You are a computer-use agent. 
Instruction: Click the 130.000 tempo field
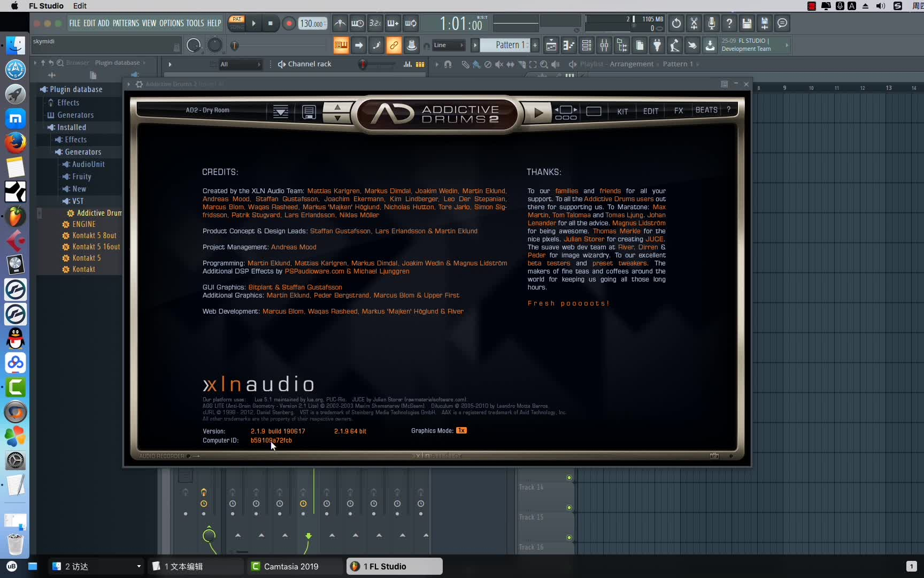(312, 24)
